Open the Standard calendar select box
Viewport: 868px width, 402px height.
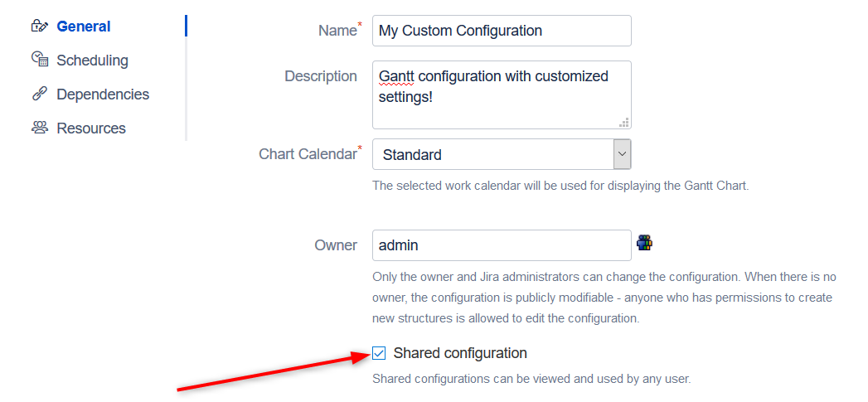493,154
